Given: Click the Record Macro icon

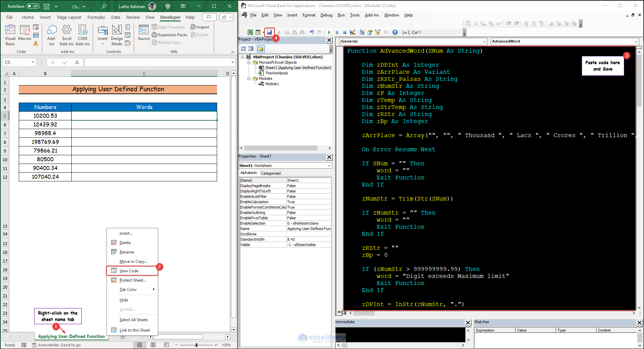Looking at the screenshot, I should coord(36,27).
